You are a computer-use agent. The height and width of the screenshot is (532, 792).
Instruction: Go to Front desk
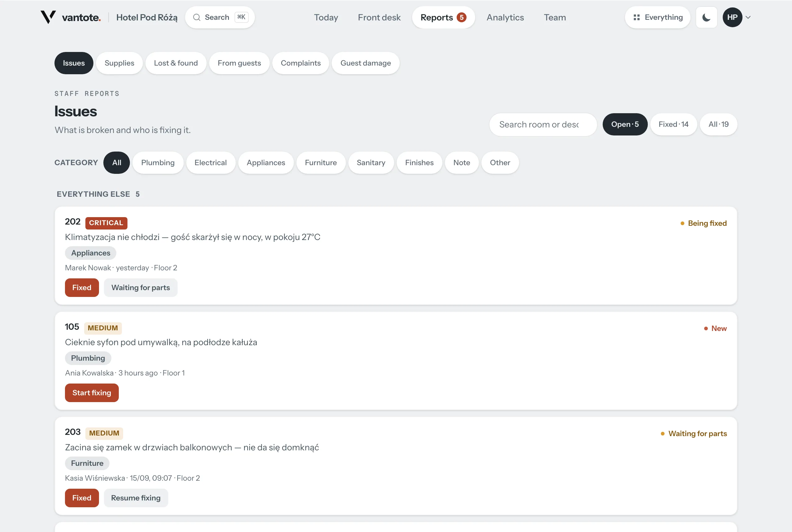(x=379, y=17)
